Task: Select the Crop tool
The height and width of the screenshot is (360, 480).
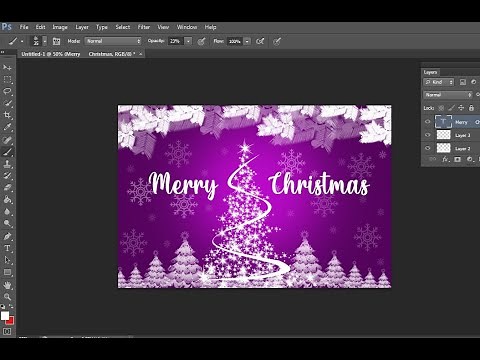Action: pos(7,115)
